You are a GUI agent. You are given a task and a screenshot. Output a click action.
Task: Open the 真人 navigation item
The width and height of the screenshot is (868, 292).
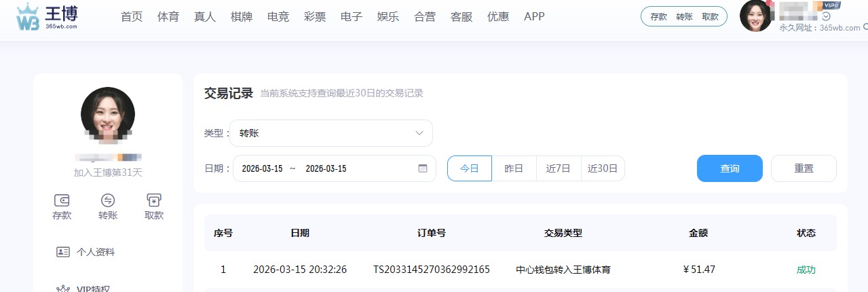(x=205, y=17)
